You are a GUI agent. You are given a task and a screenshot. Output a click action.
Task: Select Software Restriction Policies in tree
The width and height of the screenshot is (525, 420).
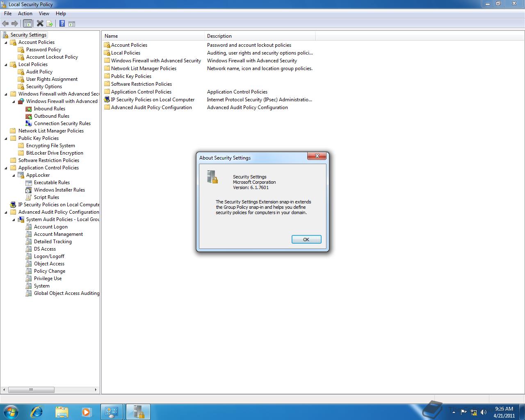[49, 160]
